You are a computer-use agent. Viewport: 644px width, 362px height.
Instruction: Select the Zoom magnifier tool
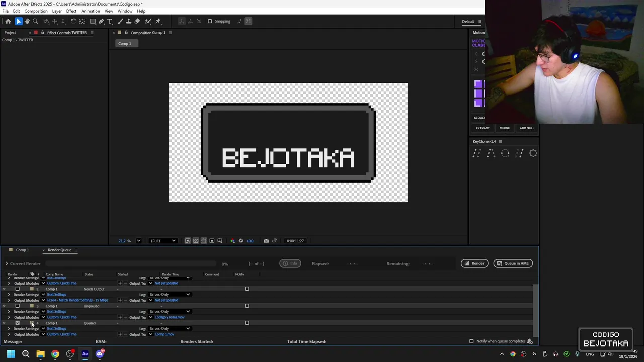36,21
